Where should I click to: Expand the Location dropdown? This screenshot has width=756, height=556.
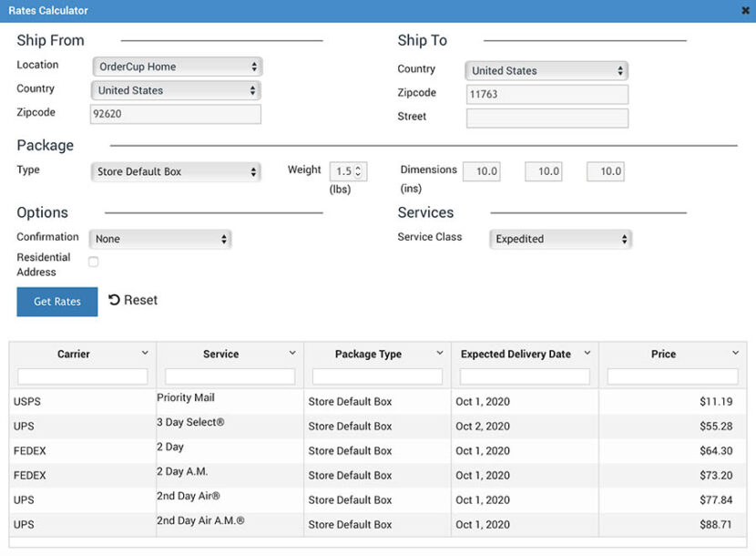coord(177,67)
